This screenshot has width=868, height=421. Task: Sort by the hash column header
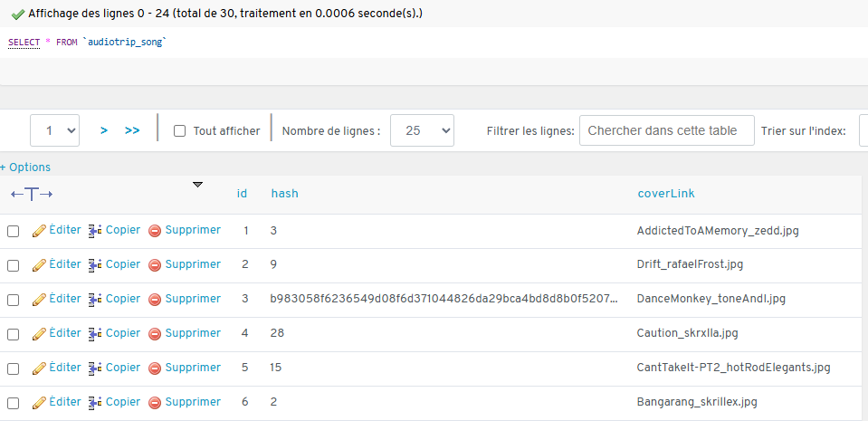(284, 194)
